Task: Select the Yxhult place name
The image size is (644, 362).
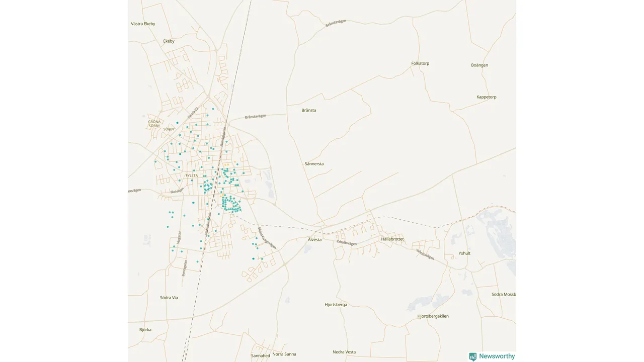Action: [x=464, y=253]
